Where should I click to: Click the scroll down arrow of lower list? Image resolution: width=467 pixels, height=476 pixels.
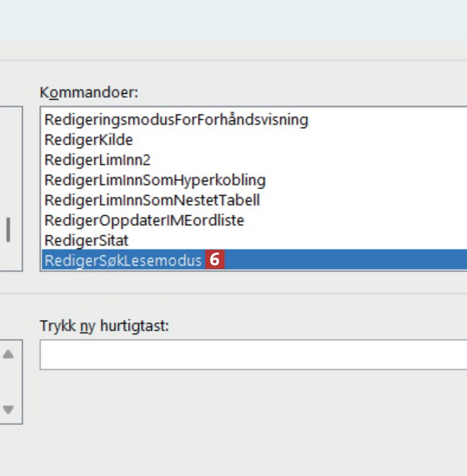click(x=8, y=409)
